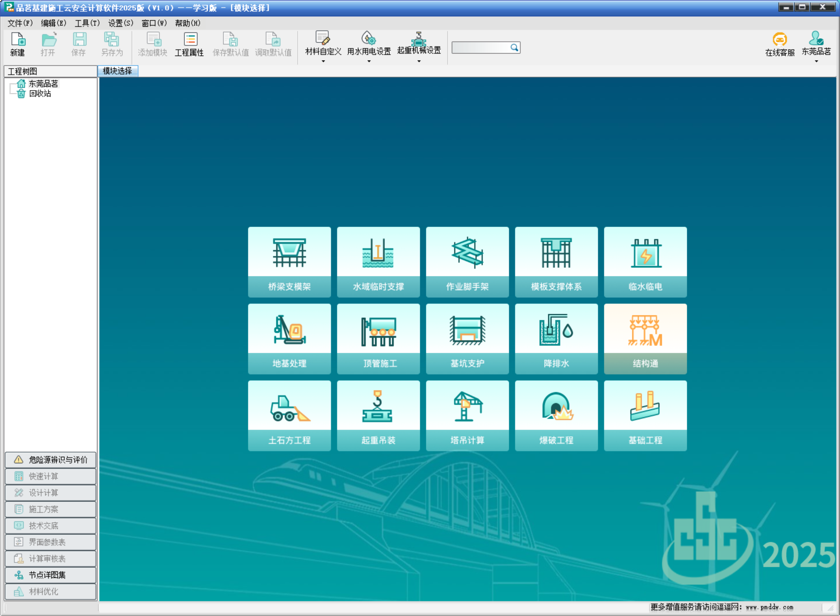Select 回收站 in the project tree
This screenshot has height=616, width=840.
[40, 94]
